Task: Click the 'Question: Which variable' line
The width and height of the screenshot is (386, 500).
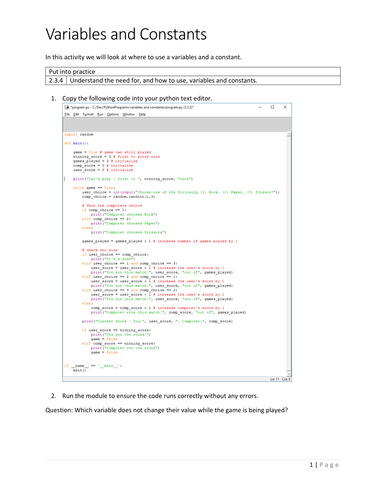Action: click(x=167, y=410)
